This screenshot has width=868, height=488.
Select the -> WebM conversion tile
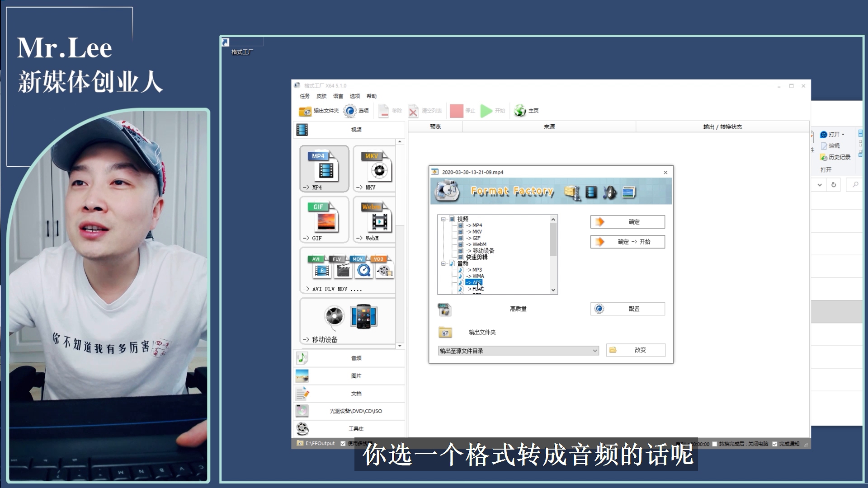pos(374,220)
